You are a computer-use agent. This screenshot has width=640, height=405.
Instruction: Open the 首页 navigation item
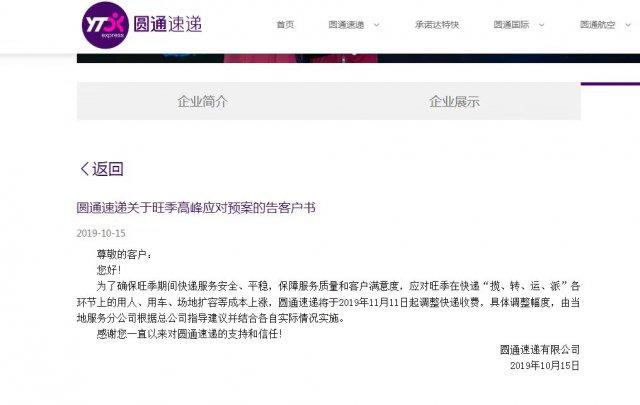[x=285, y=24]
